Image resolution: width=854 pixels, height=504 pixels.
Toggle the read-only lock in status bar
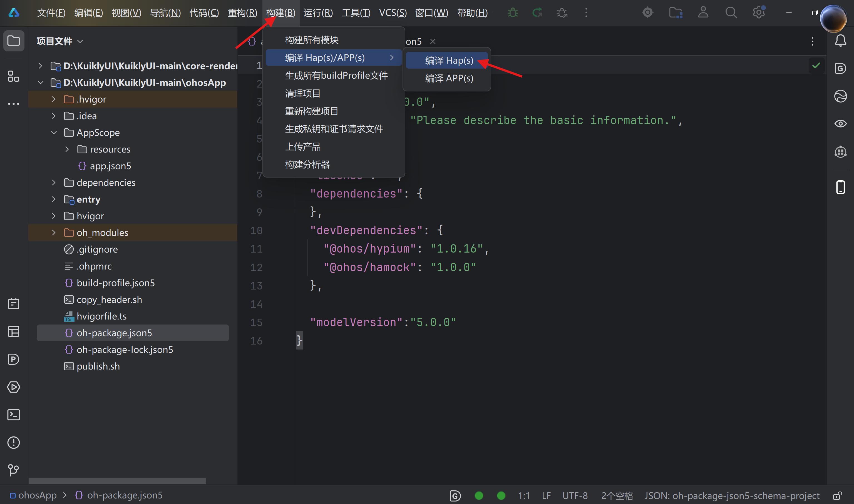(x=837, y=495)
